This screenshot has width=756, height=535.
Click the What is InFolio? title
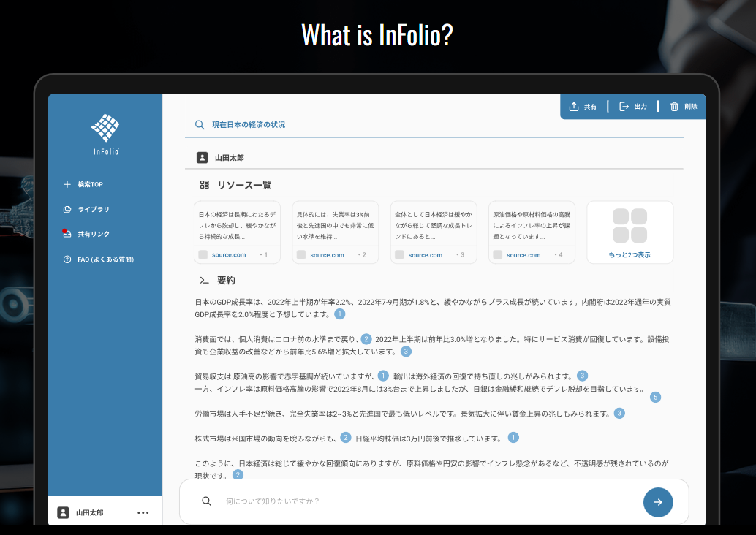pyautogui.click(x=377, y=34)
